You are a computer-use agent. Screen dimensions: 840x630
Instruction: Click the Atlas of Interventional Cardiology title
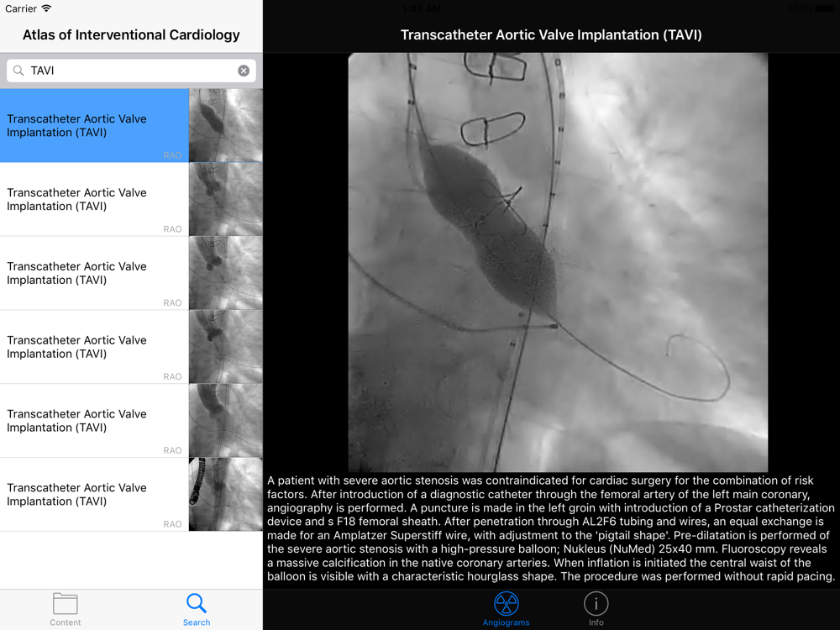click(131, 34)
